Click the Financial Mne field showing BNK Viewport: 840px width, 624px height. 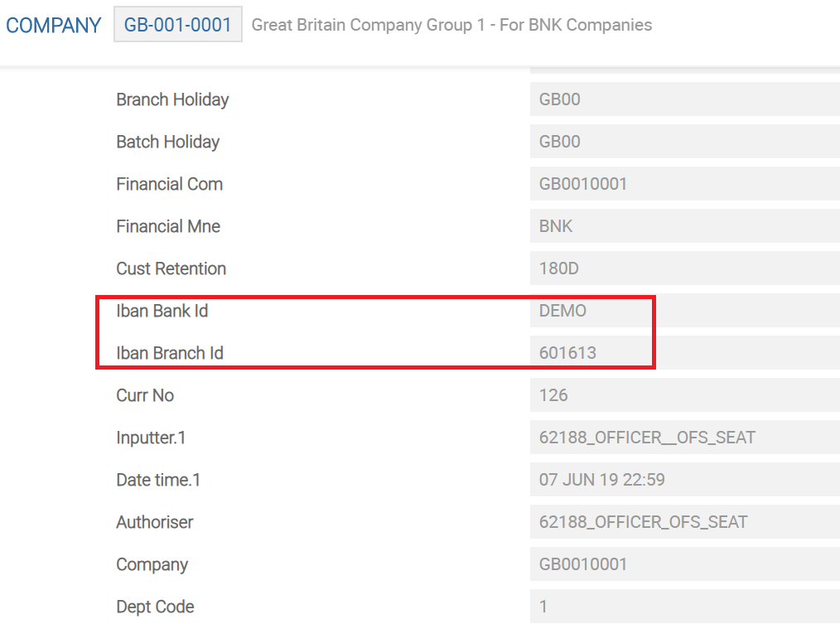click(684, 226)
